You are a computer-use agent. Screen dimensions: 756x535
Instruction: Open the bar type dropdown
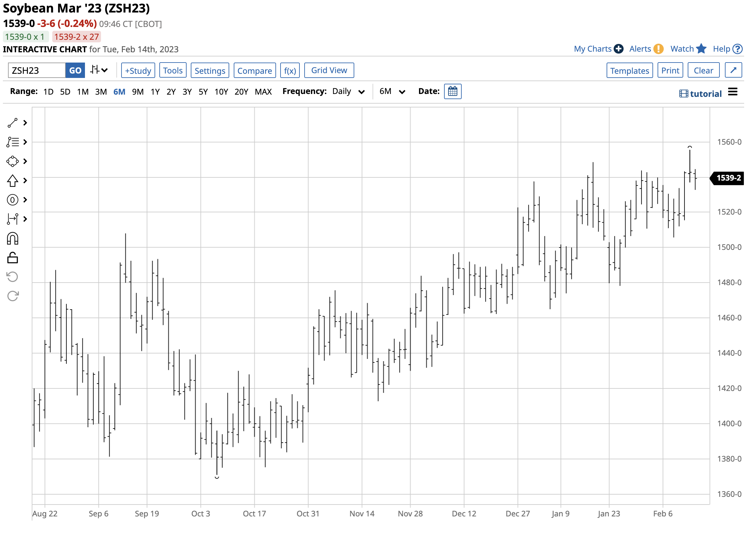pyautogui.click(x=99, y=70)
